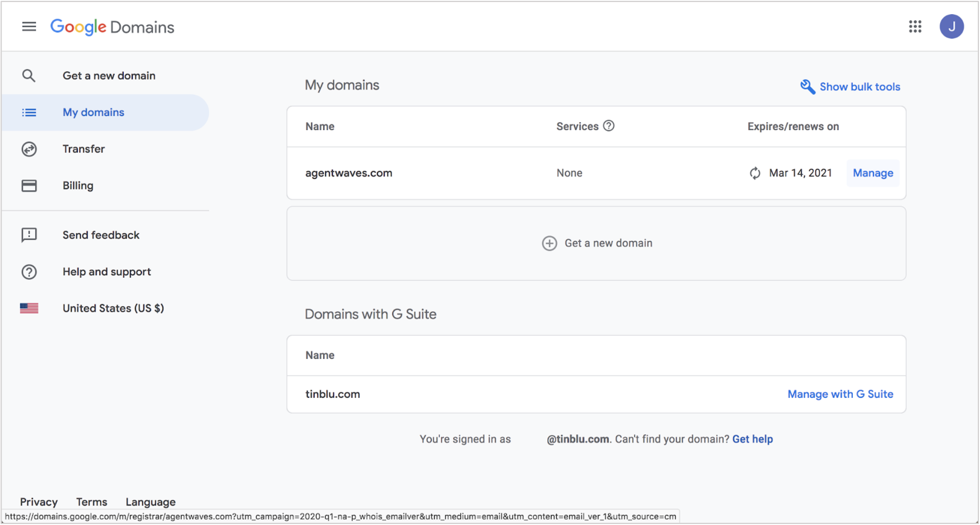The height and width of the screenshot is (525, 980).
Task: Click the list icon next to My domains
Action: [x=29, y=112]
